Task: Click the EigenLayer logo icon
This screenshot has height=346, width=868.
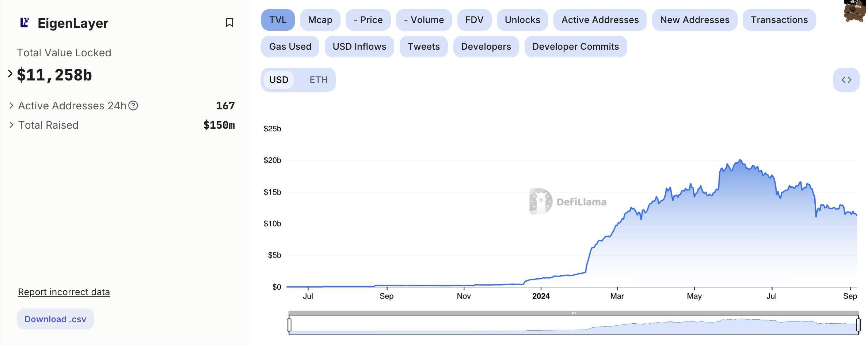Action: (24, 23)
